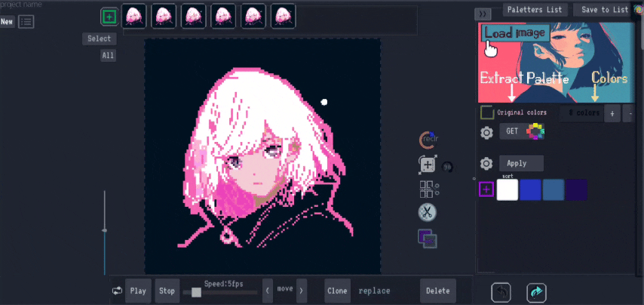644x305 pixels.
Task: Click the replace label
Action: [374, 291]
